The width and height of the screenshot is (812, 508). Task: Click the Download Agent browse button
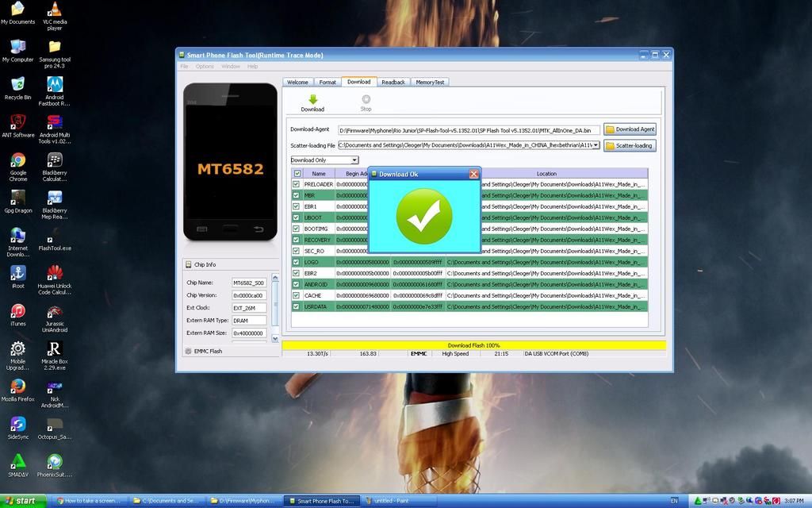pos(630,129)
